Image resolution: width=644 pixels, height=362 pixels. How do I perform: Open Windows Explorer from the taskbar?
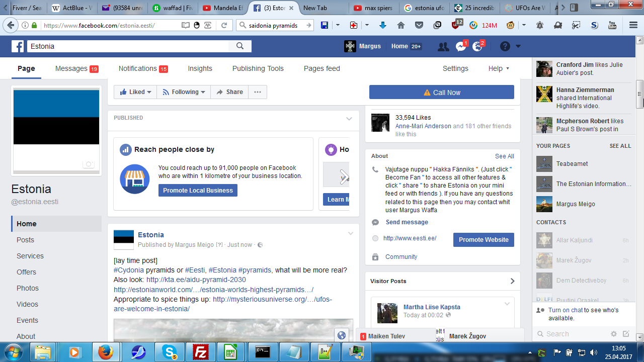click(43, 352)
